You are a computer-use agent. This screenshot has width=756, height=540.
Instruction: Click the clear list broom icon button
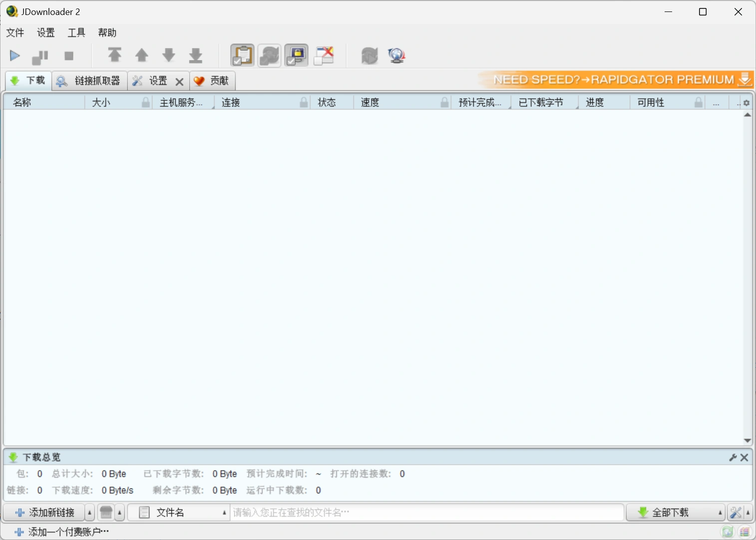[x=106, y=513]
